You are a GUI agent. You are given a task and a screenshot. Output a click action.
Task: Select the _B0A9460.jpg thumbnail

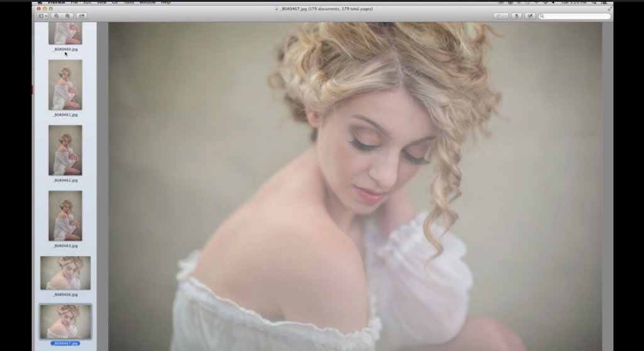65,33
